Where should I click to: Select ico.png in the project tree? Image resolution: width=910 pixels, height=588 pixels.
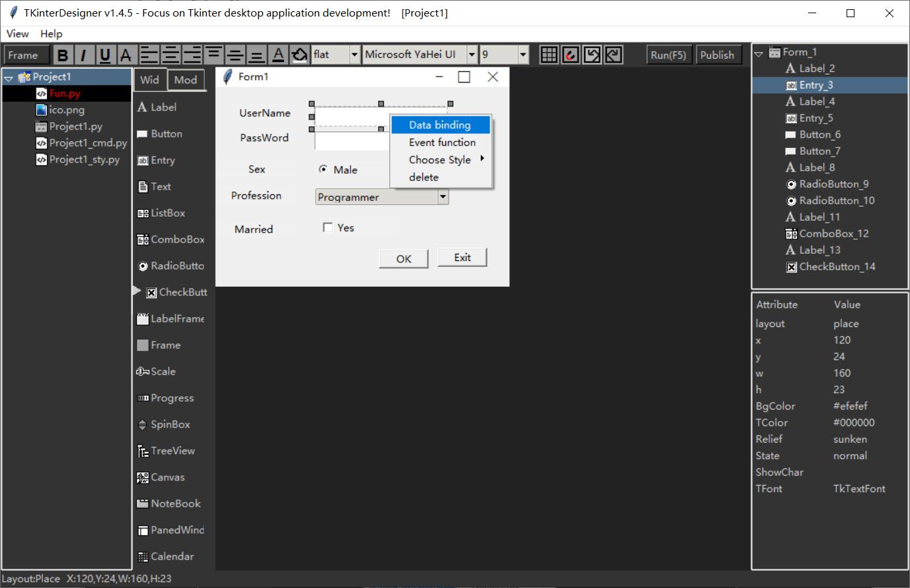pos(67,110)
